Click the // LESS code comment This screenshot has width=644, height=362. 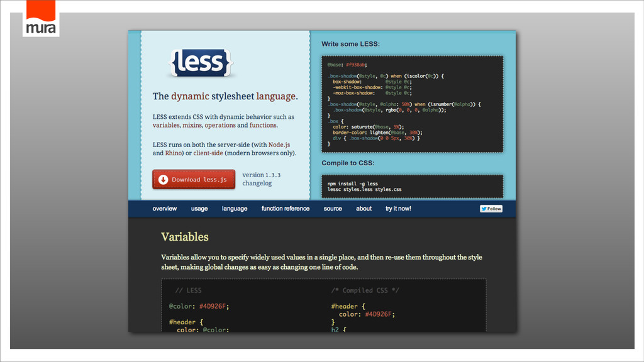(x=188, y=290)
